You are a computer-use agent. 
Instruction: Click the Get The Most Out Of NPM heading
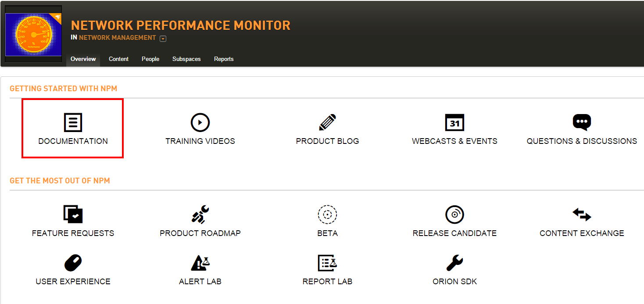(x=60, y=181)
